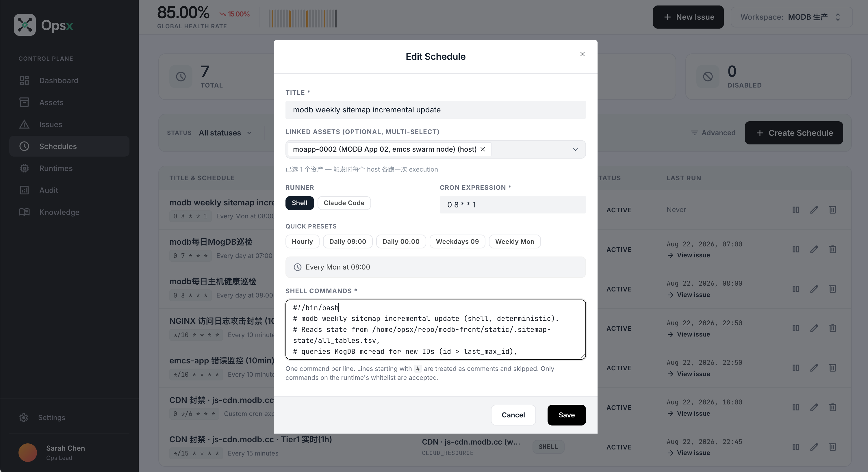Close the Edit Schedule dialog
Viewport: 868px width, 472px height.
[x=582, y=54]
